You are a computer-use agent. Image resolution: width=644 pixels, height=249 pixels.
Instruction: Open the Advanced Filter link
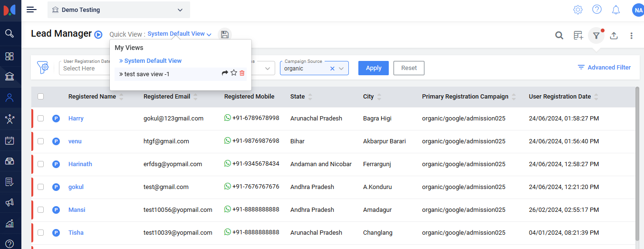(x=604, y=68)
